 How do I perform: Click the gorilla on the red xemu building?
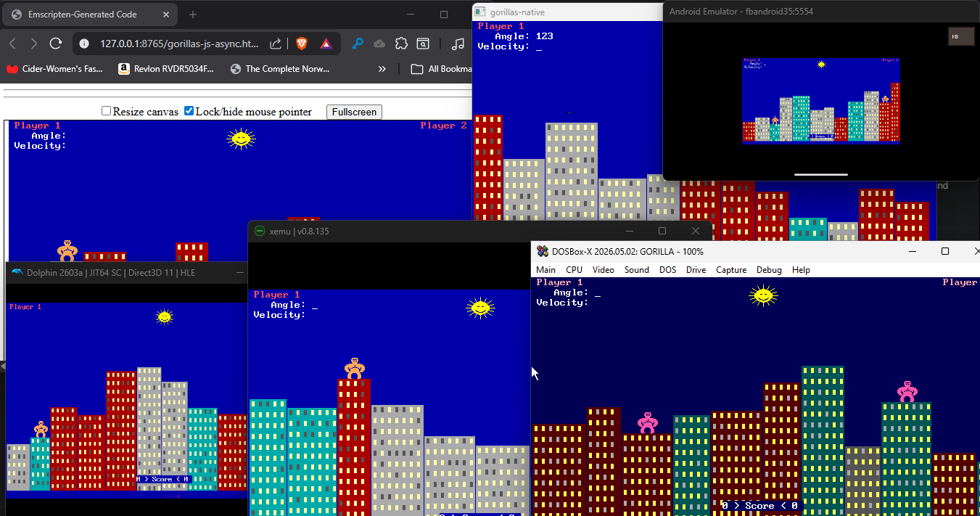(x=354, y=368)
